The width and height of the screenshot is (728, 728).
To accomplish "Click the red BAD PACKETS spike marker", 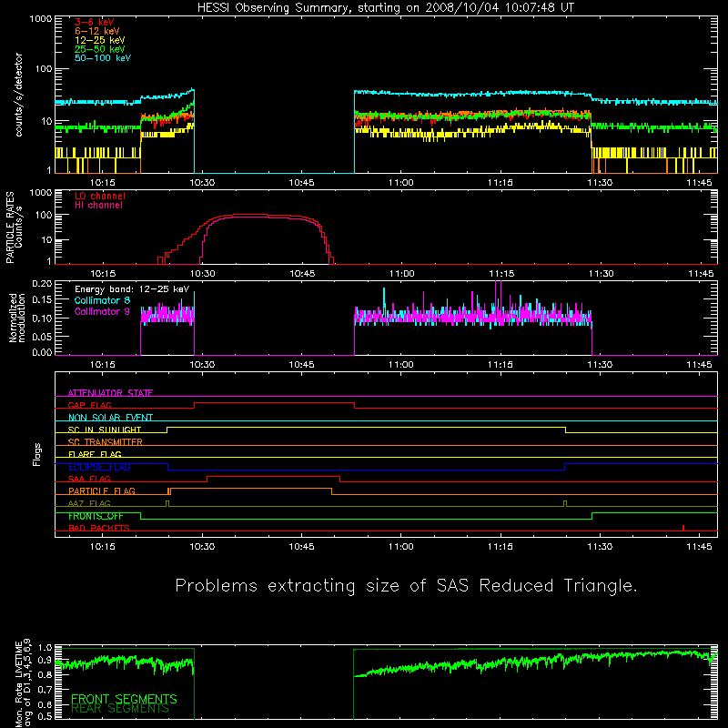I will coord(683,528).
